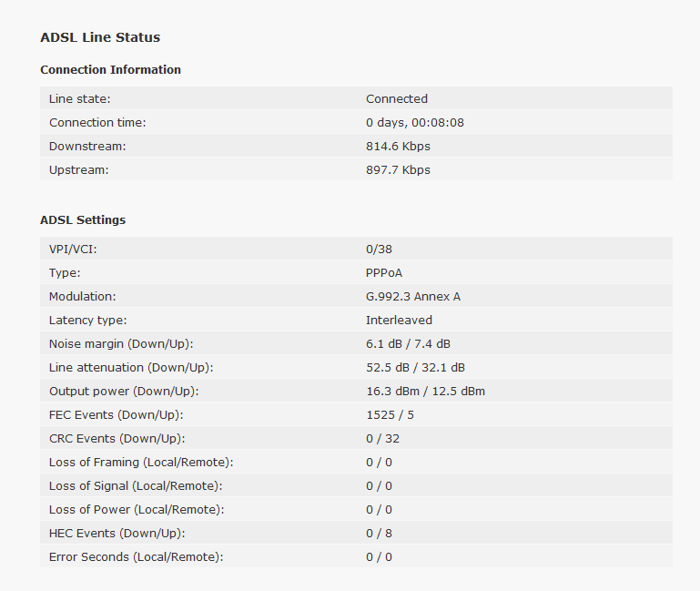Select the Error Seconds row label
Viewport: 700px width, 591px height.
click(137, 556)
